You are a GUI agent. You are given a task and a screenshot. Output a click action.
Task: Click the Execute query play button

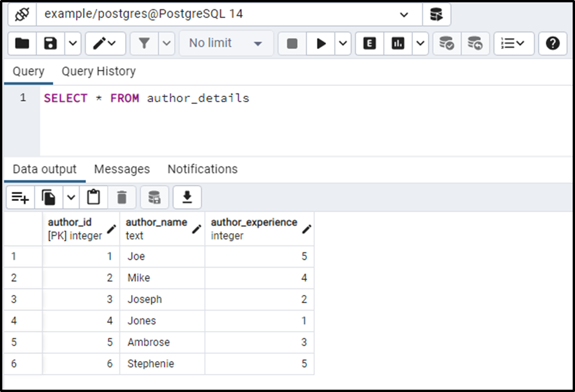click(321, 44)
